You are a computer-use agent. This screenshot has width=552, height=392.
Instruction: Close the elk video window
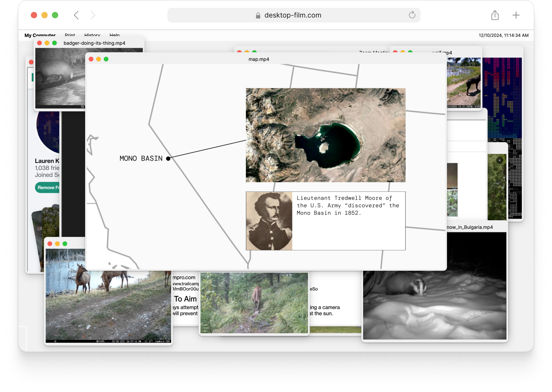(50, 244)
